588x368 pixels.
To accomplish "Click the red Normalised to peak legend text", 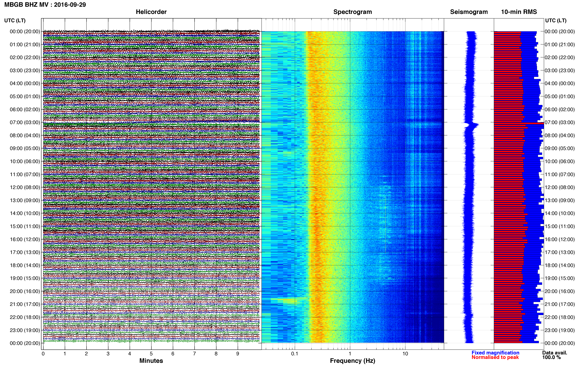I will pyautogui.click(x=495, y=357).
